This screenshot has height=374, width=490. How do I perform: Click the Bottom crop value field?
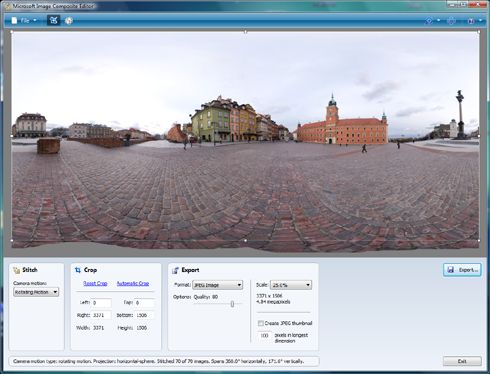(144, 315)
